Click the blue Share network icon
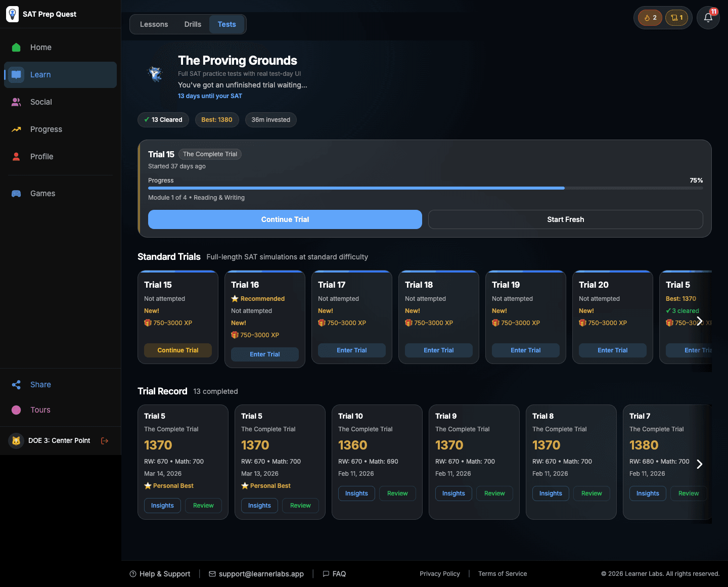 coord(16,384)
